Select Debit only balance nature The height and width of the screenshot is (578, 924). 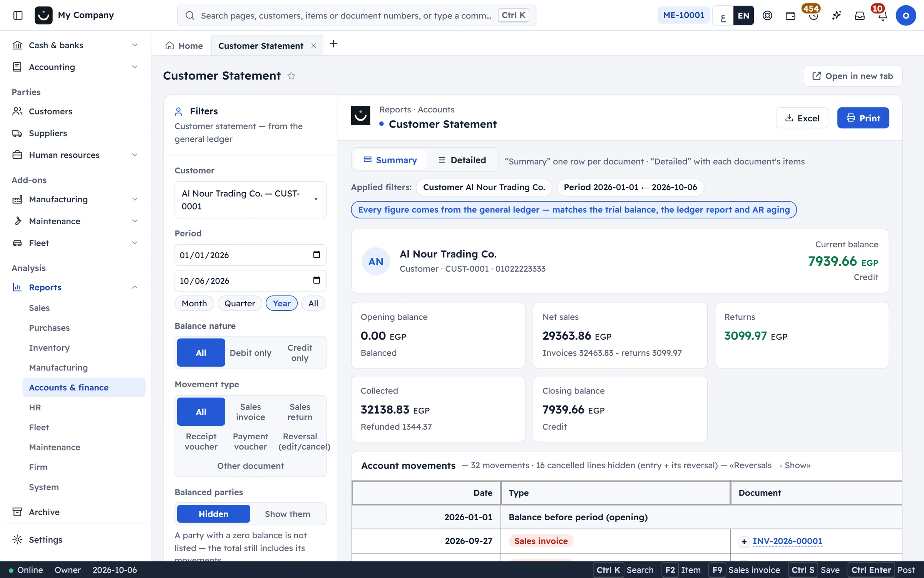pos(250,353)
